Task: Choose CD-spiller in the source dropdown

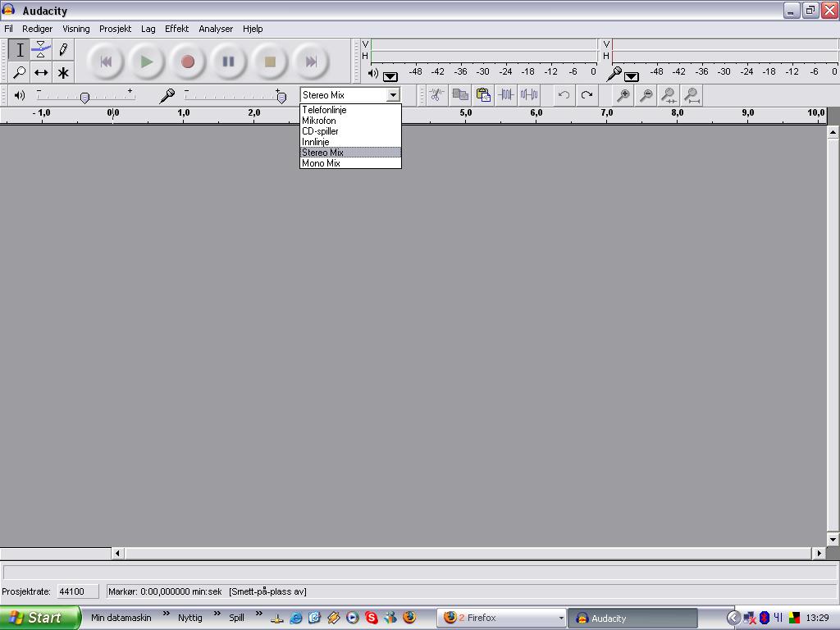Action: pyautogui.click(x=320, y=131)
